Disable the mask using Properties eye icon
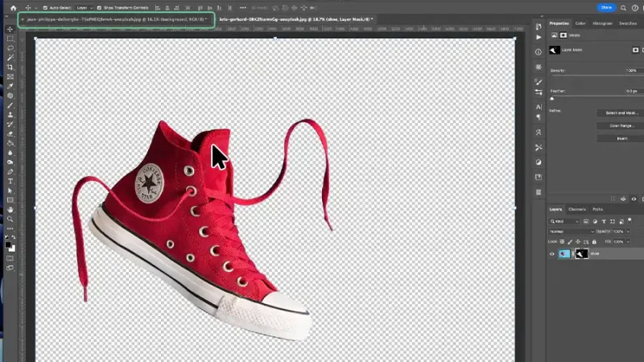 pyautogui.click(x=634, y=199)
